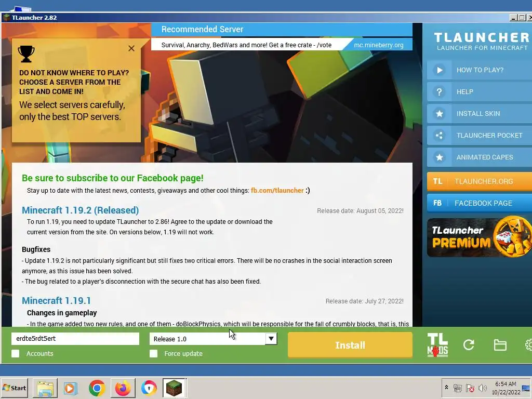Open the TL Mods icon
Image resolution: width=532 pixels, height=399 pixels.
437,345
